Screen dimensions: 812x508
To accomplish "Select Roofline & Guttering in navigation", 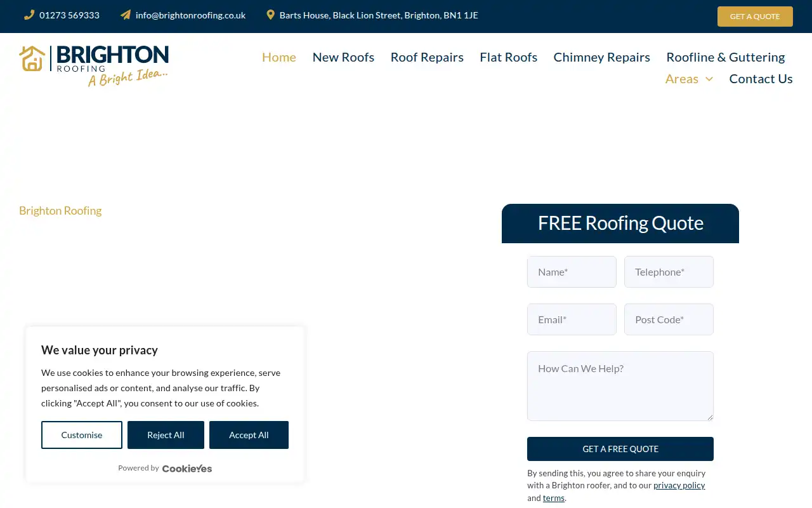I will point(726,57).
